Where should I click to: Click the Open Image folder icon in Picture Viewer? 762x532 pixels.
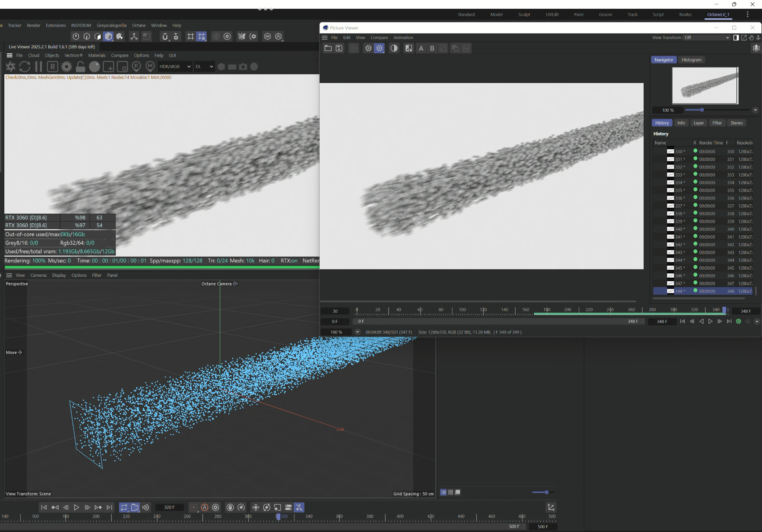328,48
